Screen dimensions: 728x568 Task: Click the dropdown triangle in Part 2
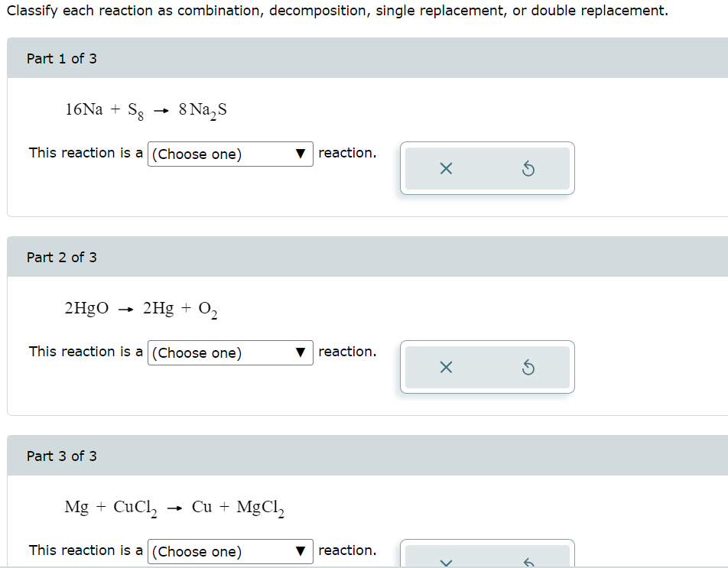tap(301, 352)
